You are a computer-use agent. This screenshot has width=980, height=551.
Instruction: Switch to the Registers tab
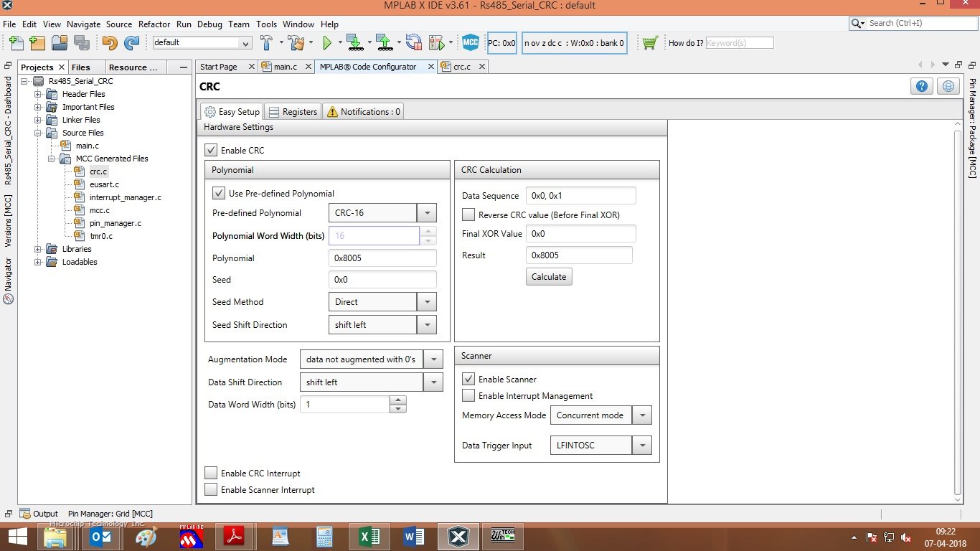pos(293,112)
